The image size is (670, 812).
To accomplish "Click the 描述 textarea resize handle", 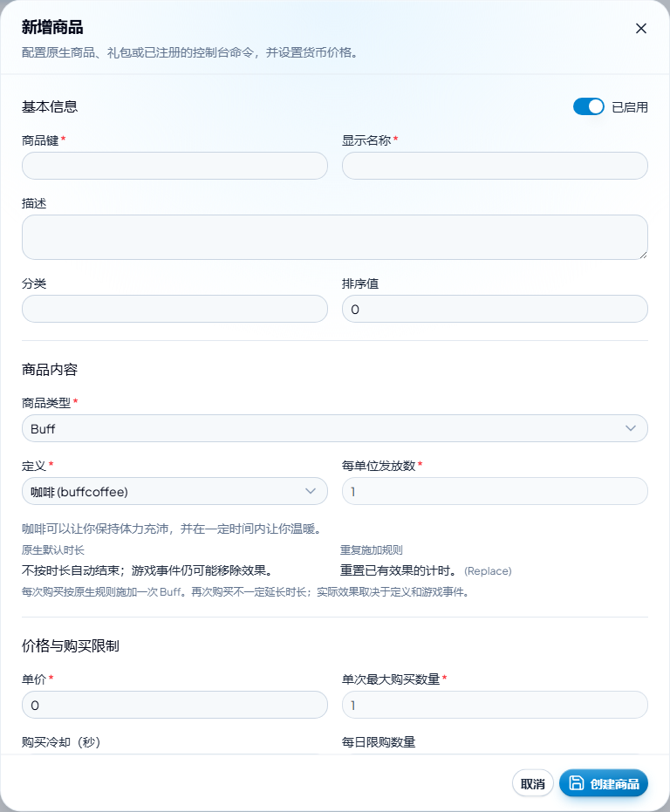I will [643, 255].
